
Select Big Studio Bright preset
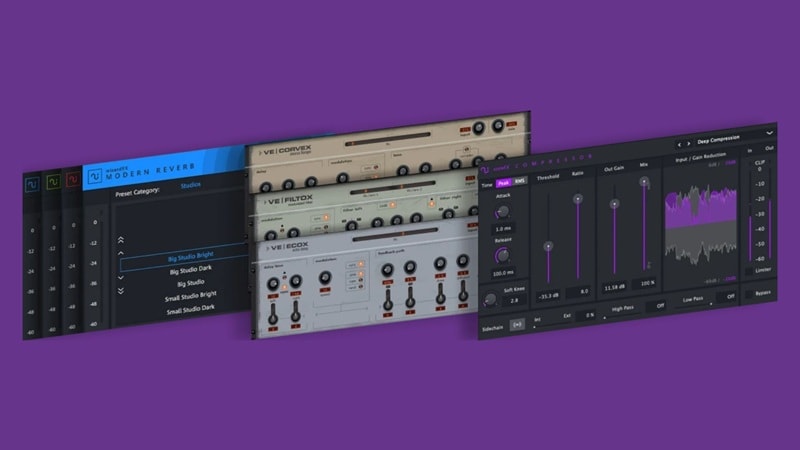pyautogui.click(x=190, y=256)
